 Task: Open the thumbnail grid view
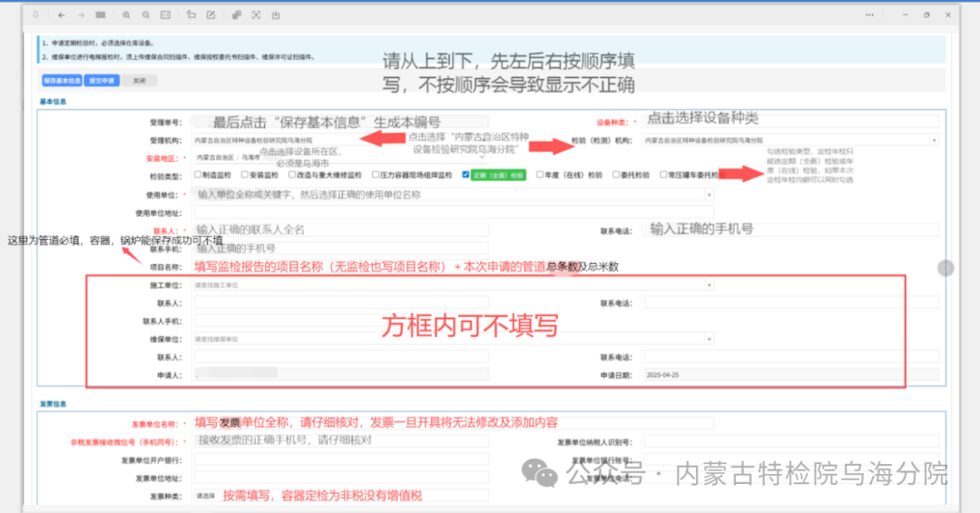click(101, 15)
